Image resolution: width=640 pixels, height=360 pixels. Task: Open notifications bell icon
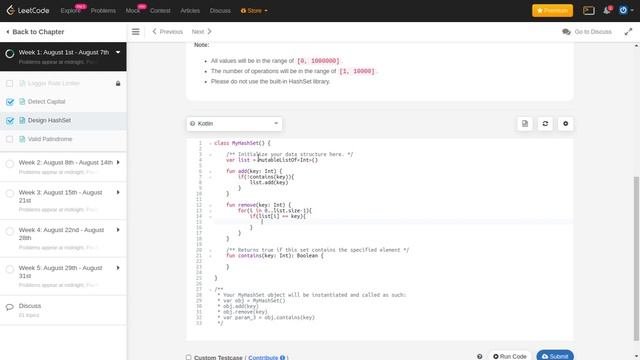607,11
